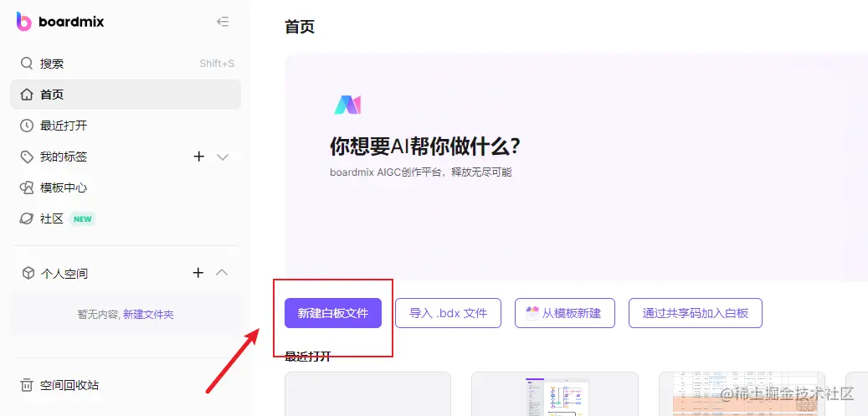Click the template icon in 从模板新建 button

click(x=532, y=313)
